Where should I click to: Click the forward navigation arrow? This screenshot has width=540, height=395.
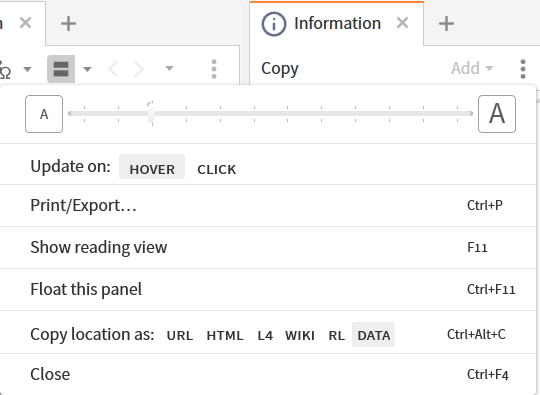138,69
